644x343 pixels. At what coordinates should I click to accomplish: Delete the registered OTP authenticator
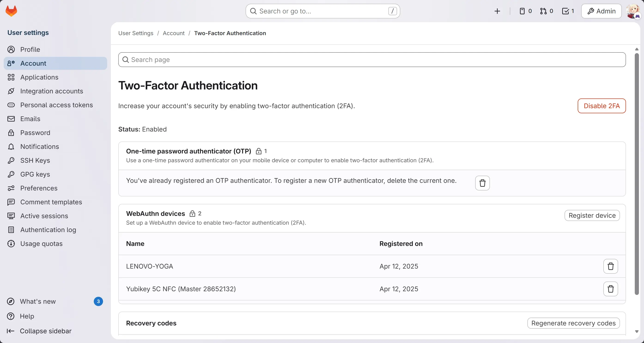482,183
